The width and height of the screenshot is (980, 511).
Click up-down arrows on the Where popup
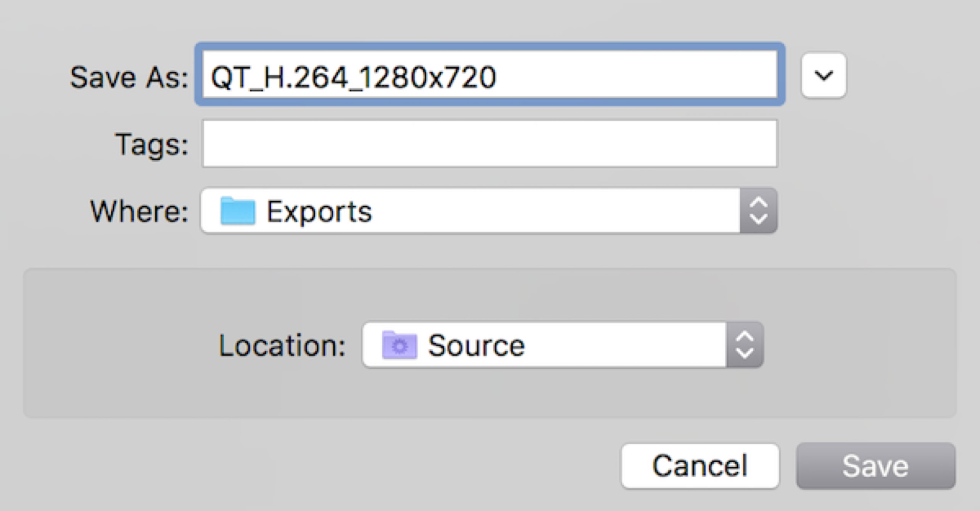point(758,211)
